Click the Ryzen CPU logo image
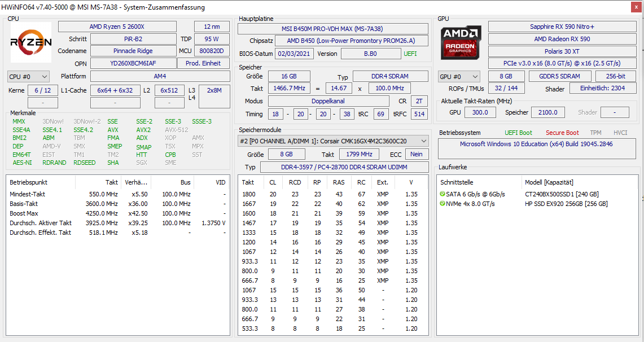The image size is (644, 342). coord(31,42)
